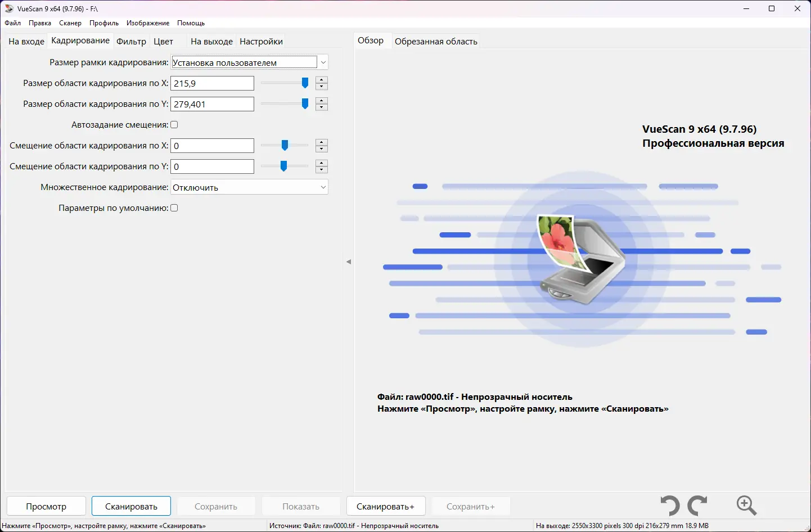This screenshot has height=532, width=811.
Task: Rotate image right using clockwise arrow icon
Action: point(697,506)
